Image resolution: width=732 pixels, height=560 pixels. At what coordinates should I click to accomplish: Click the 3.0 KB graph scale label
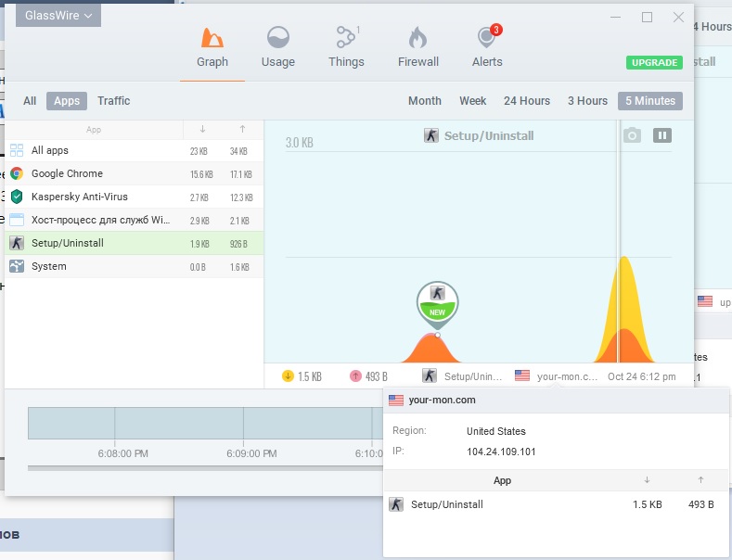(x=300, y=143)
